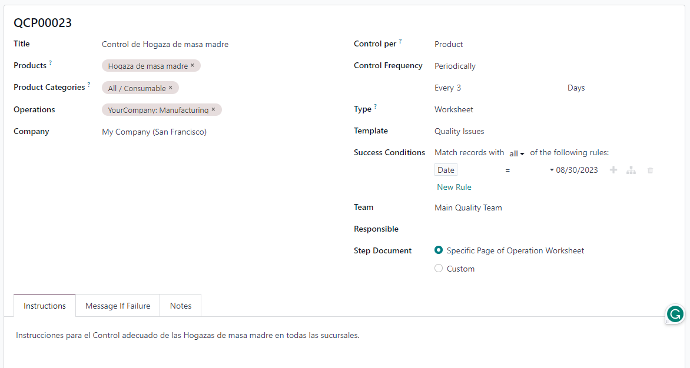The width and height of the screenshot is (690, 368).
Task: Click the New Rule link
Action: (454, 187)
